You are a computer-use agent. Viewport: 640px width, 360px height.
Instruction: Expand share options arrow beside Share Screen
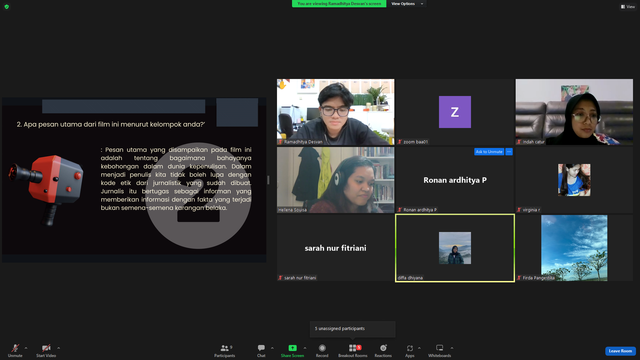coord(305,348)
